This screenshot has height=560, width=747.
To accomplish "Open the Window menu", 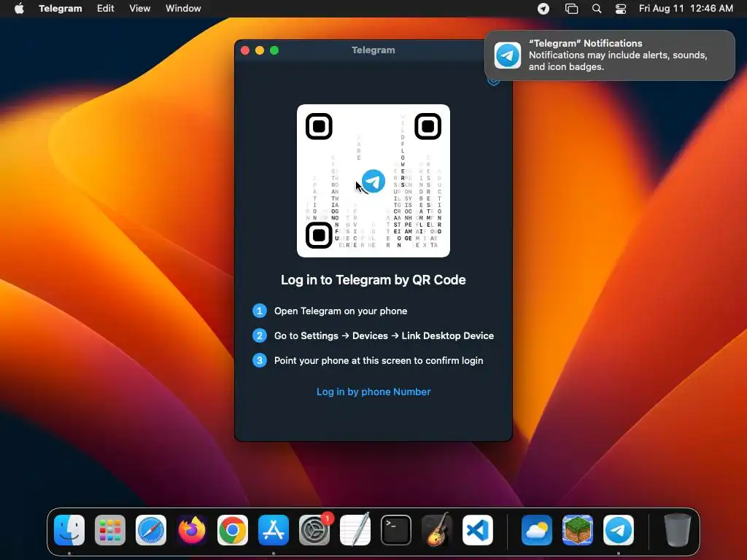I will point(183,9).
